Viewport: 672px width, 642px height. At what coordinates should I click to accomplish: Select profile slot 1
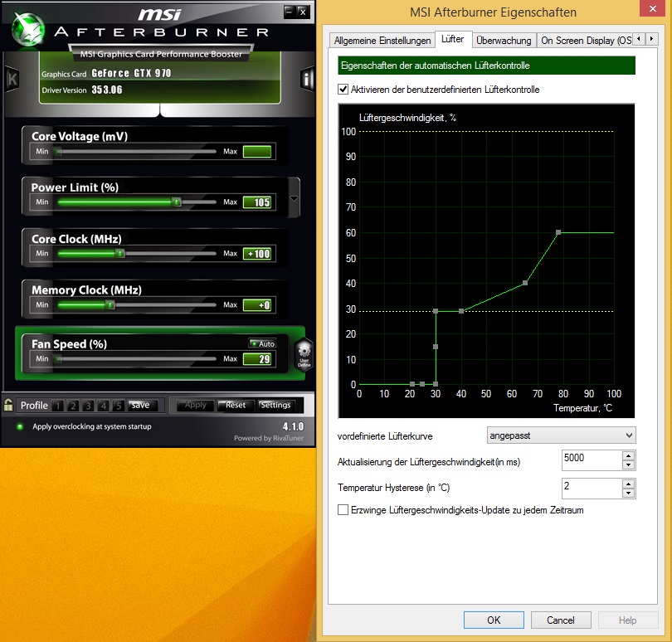58,406
